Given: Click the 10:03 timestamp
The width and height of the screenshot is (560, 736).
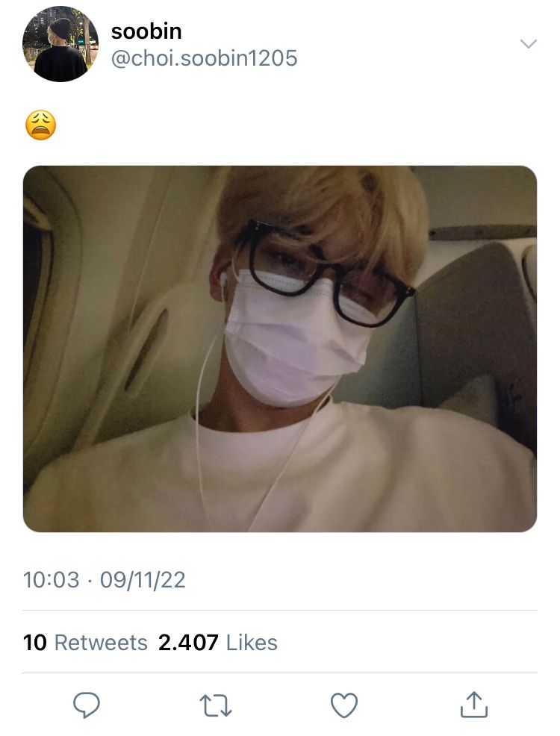Looking at the screenshot, I should pyautogui.click(x=52, y=580).
